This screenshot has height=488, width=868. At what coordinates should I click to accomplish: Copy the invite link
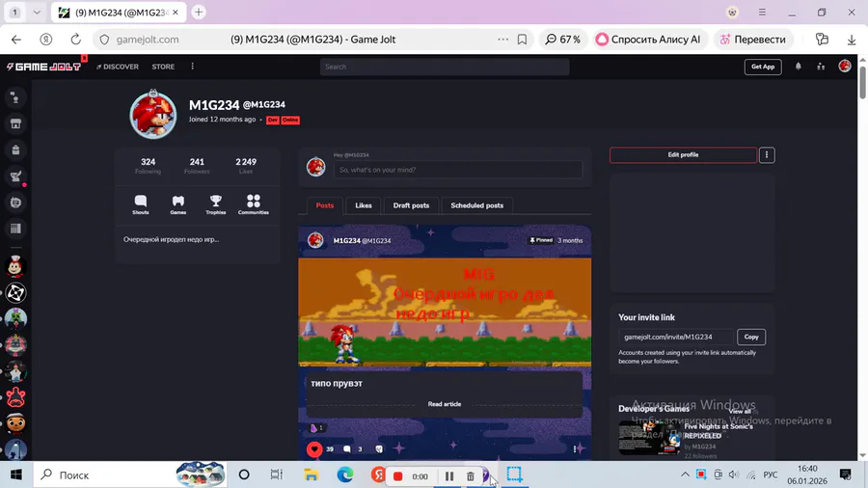tap(751, 337)
